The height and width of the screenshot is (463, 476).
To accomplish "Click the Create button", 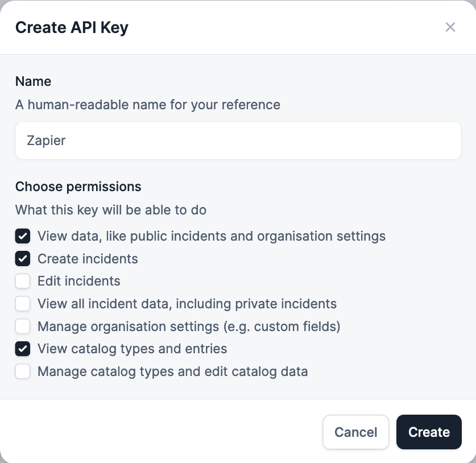I will coord(429,432).
